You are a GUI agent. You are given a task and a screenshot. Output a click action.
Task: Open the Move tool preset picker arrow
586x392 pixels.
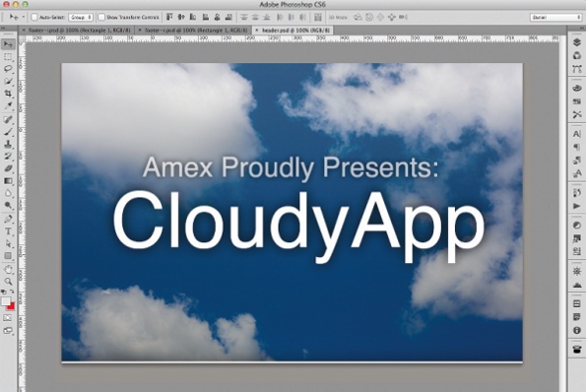pyautogui.click(x=24, y=17)
